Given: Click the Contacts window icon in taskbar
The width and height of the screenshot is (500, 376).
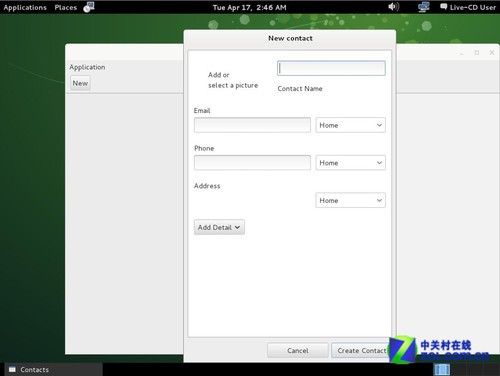Looking at the screenshot, I should [x=12, y=369].
